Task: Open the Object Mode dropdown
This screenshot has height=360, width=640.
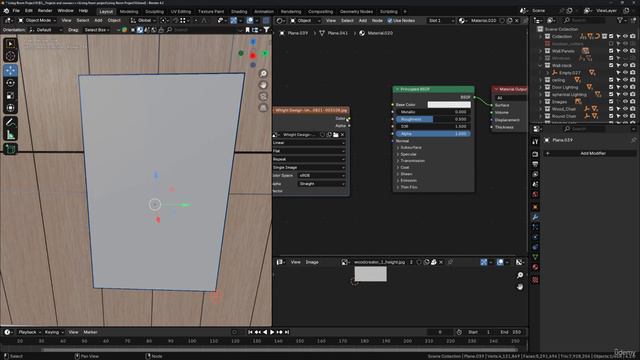Action: (x=37, y=20)
